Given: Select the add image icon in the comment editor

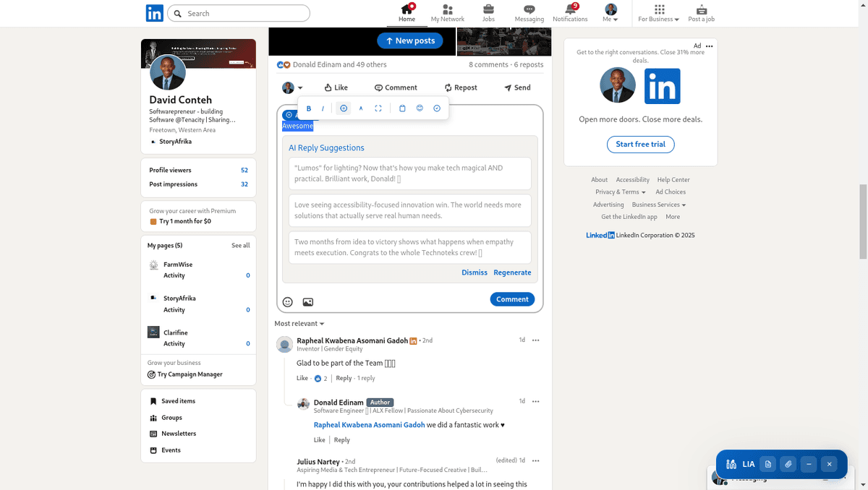Looking at the screenshot, I should coord(307,302).
